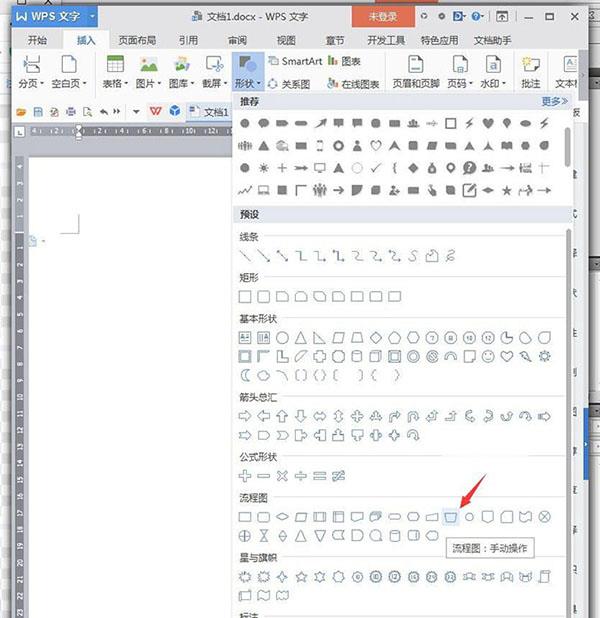Open the 表格 table dropdown
The width and height of the screenshot is (600, 618).
click(x=115, y=72)
